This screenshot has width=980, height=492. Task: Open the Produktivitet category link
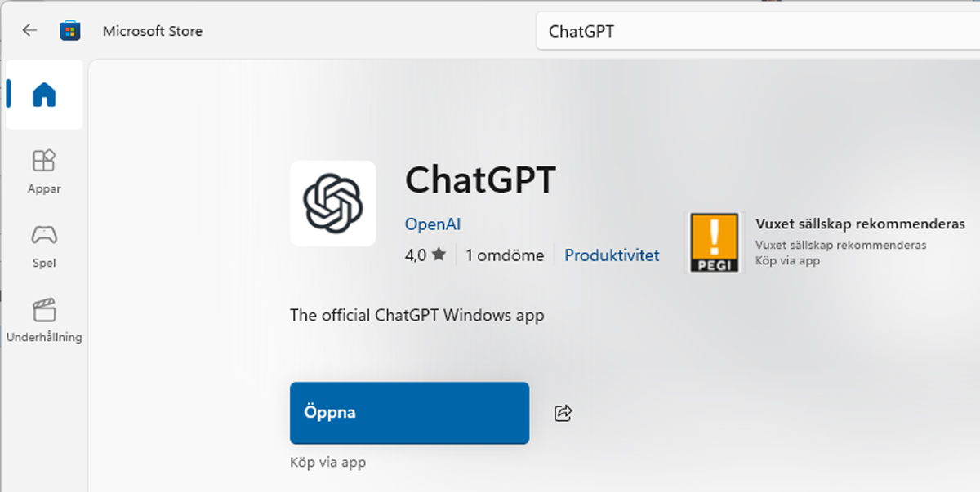(612, 255)
